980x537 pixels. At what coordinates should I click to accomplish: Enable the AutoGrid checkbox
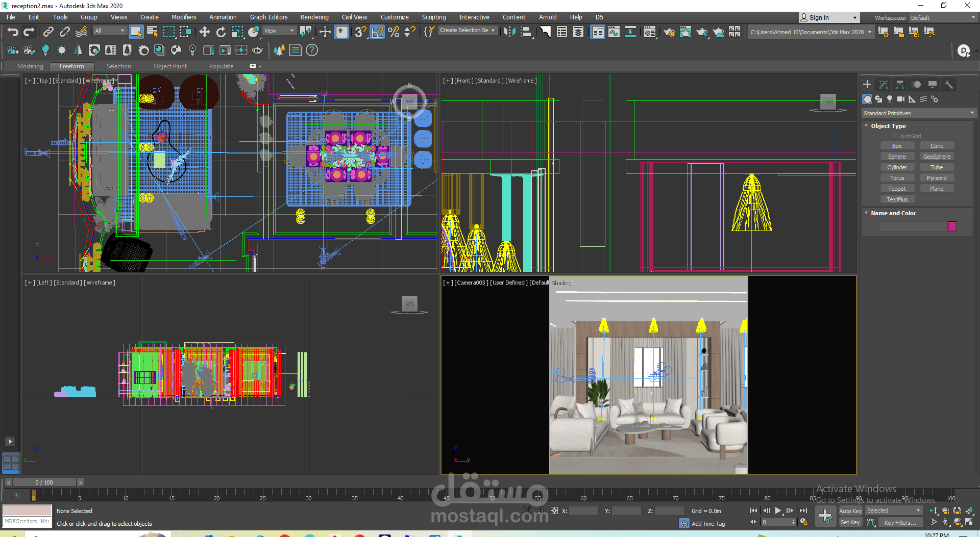(x=896, y=136)
